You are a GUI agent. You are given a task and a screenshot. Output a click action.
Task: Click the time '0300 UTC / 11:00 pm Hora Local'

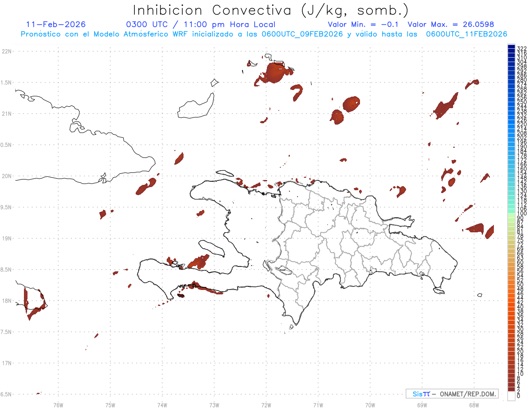(201, 25)
